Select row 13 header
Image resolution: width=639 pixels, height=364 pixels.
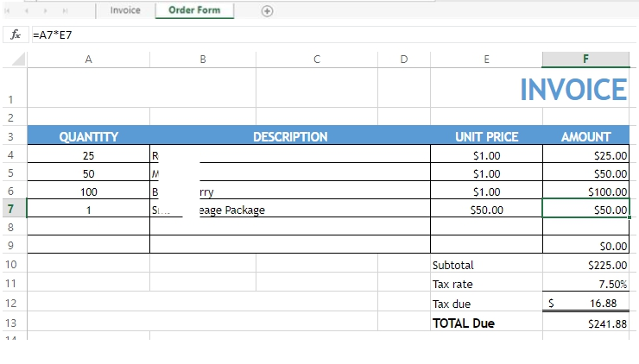coord(15,322)
